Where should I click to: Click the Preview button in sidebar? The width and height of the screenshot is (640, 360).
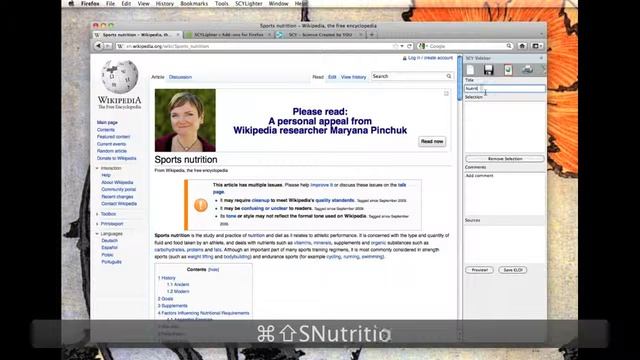(480, 270)
